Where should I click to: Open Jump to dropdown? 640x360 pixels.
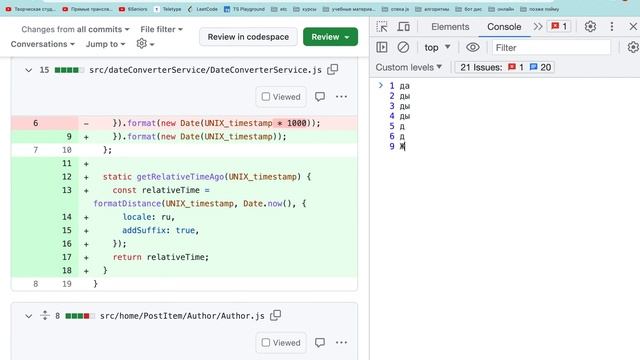point(105,44)
